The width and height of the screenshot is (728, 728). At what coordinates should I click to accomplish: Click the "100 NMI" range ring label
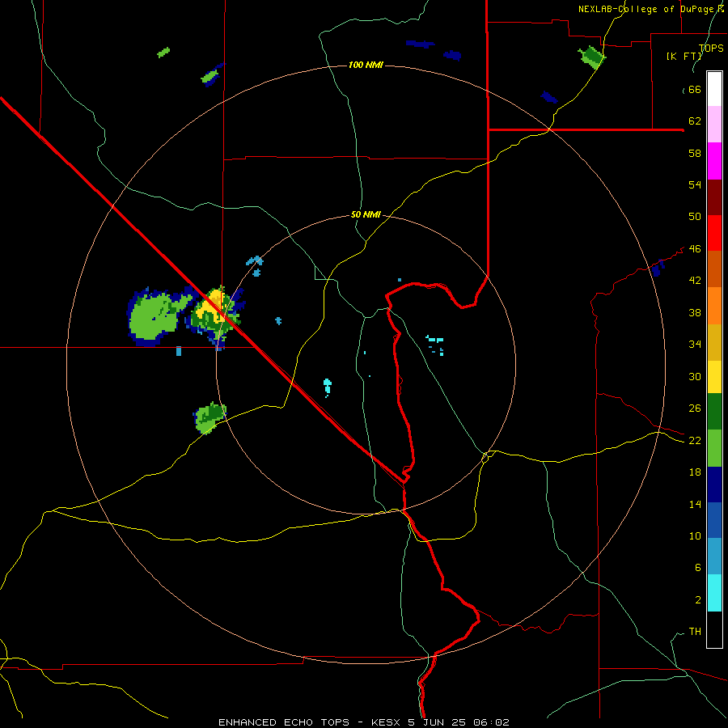click(366, 65)
